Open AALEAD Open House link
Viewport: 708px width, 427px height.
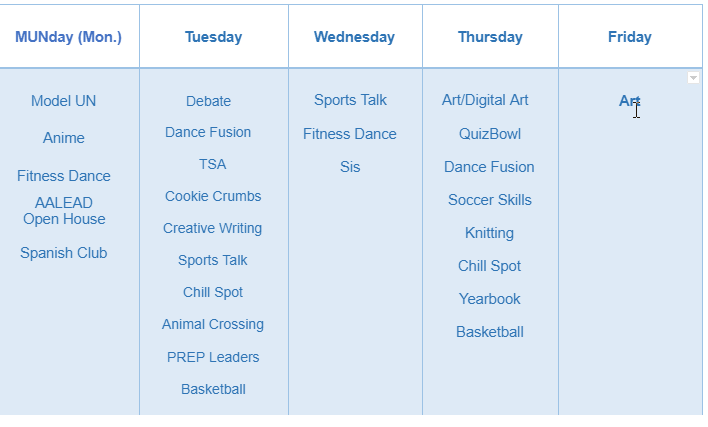pos(64,211)
